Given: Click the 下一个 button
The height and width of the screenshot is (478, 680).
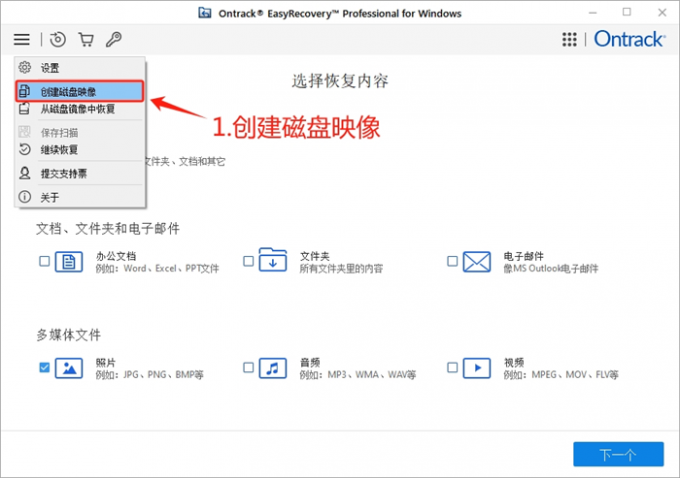Looking at the screenshot, I should 618,454.
